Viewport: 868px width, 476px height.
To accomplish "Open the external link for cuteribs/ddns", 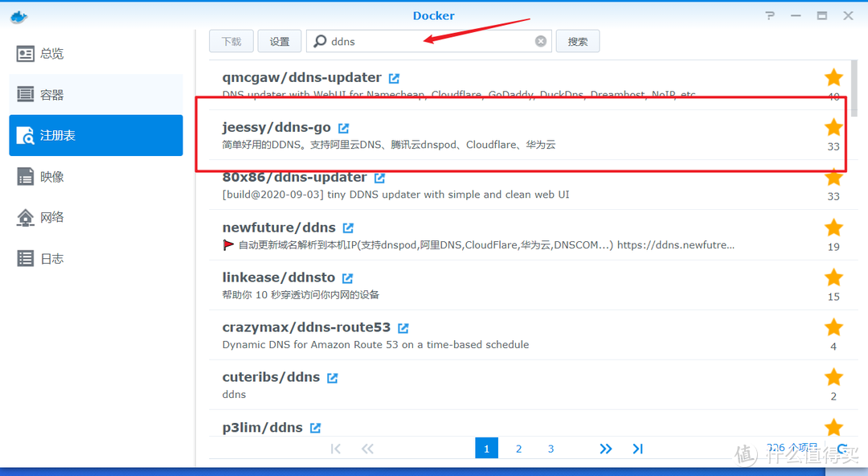I will [x=333, y=378].
